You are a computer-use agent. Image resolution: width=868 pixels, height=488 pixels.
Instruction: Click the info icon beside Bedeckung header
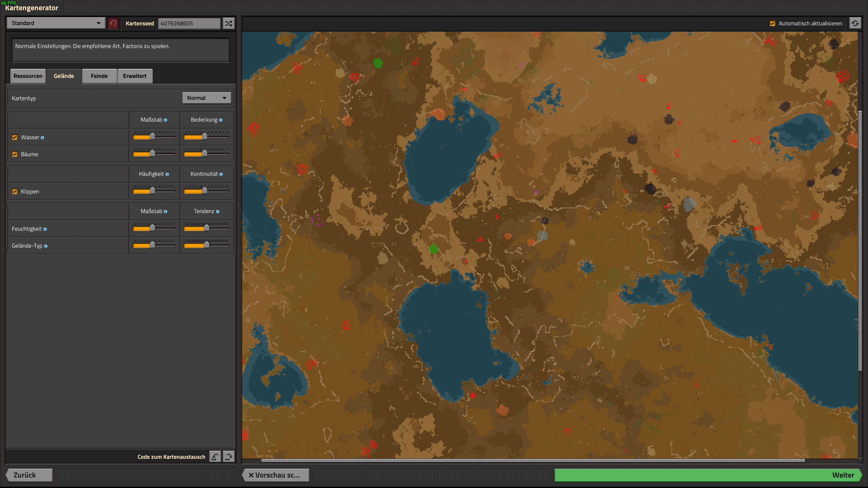(221, 120)
